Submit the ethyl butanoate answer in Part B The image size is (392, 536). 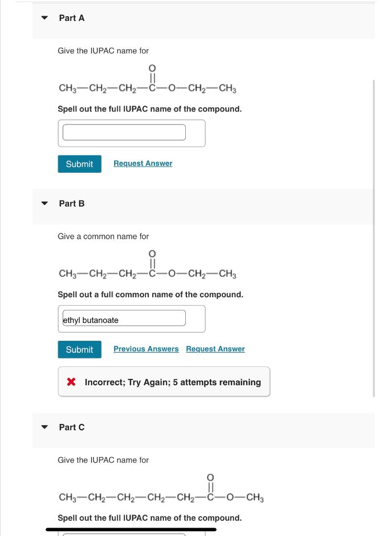(79, 349)
